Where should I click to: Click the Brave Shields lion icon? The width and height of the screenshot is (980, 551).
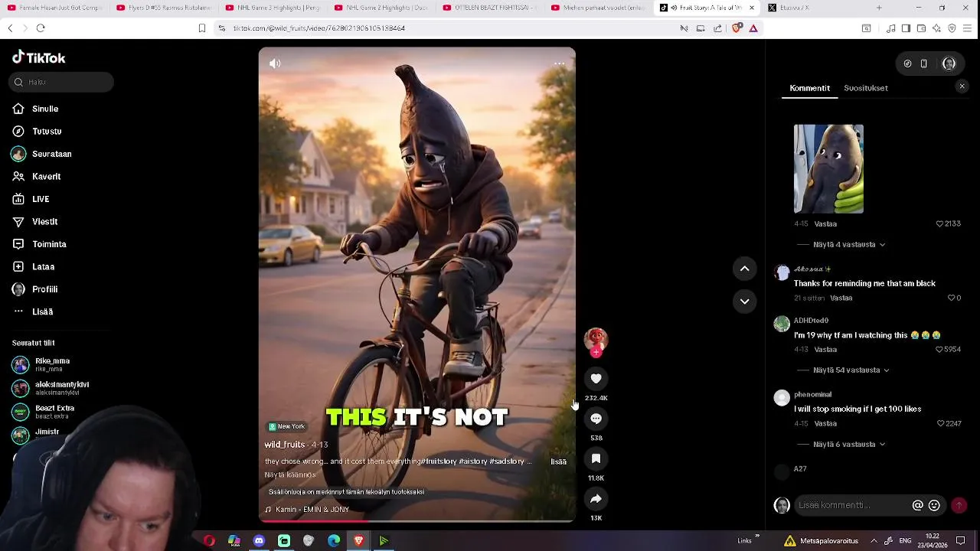(737, 28)
